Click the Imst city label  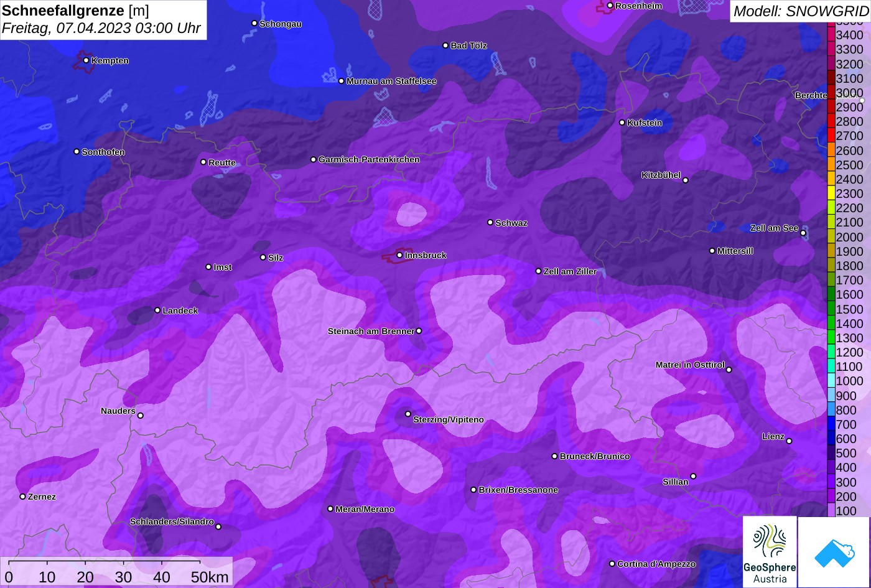pos(223,267)
